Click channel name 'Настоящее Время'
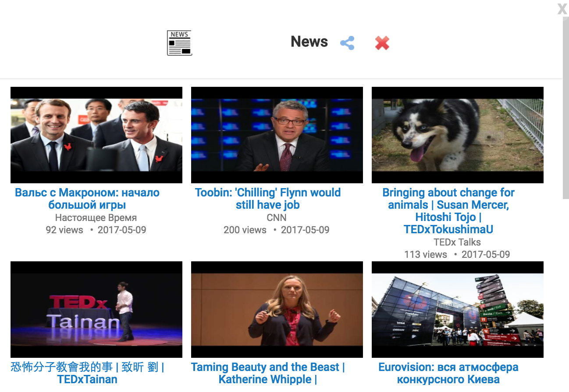 [96, 217]
